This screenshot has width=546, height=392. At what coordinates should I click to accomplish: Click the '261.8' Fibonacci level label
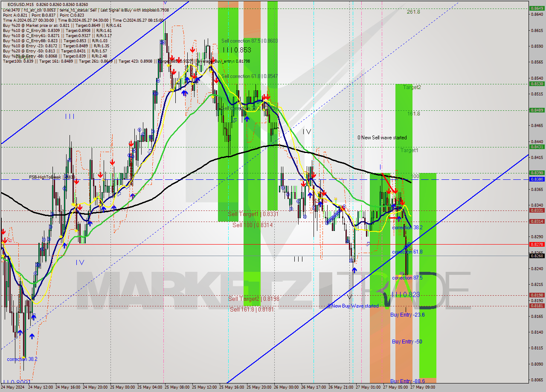coord(413,12)
